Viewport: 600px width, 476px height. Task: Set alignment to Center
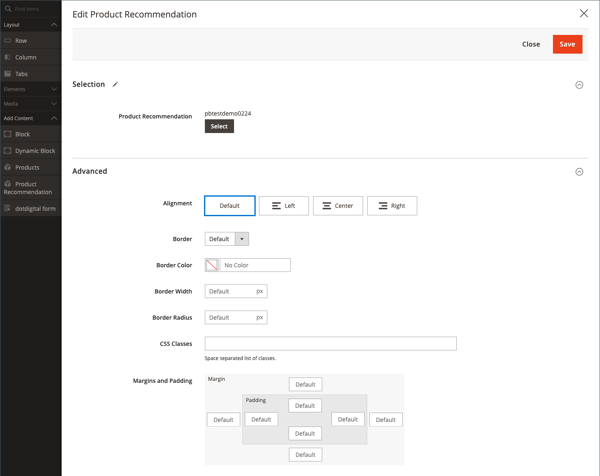pos(338,206)
